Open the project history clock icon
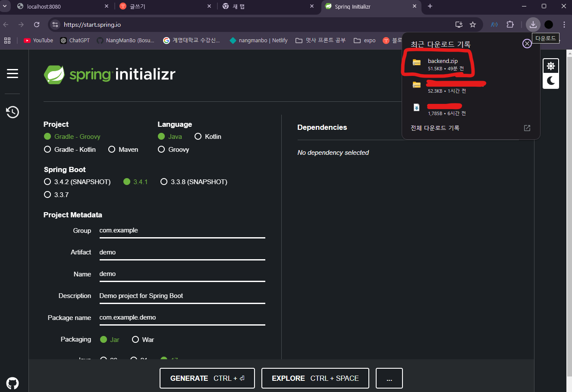Screen dimensions: 572x392 tap(13, 112)
